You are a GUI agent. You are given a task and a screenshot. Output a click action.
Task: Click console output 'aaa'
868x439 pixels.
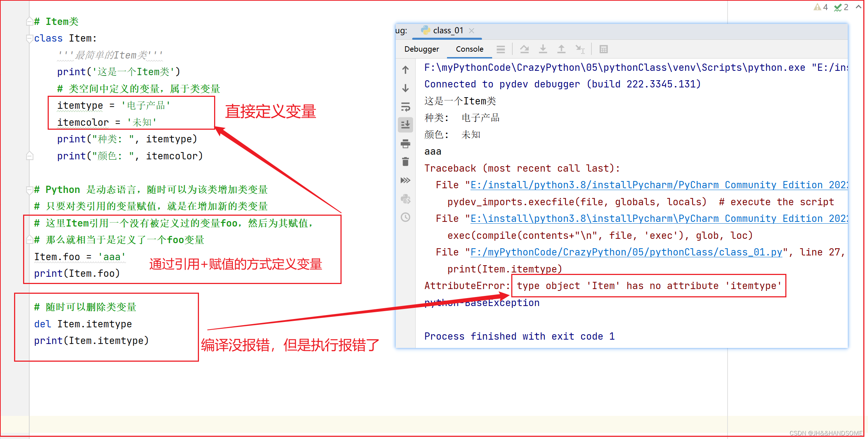pos(433,152)
